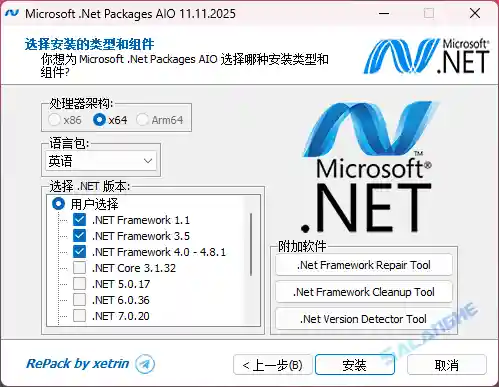Select the x64 architecture radio button
This screenshot has width=499, height=387.
[99, 120]
